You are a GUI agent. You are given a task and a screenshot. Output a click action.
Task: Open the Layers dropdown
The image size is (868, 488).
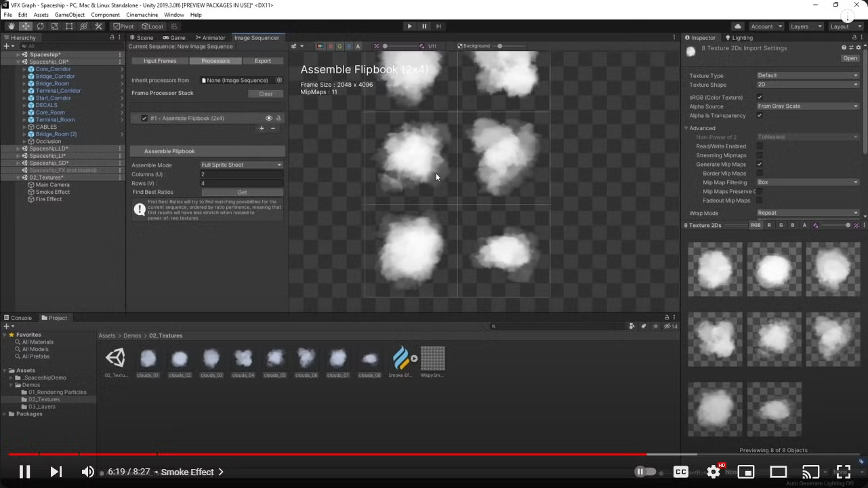(x=806, y=26)
